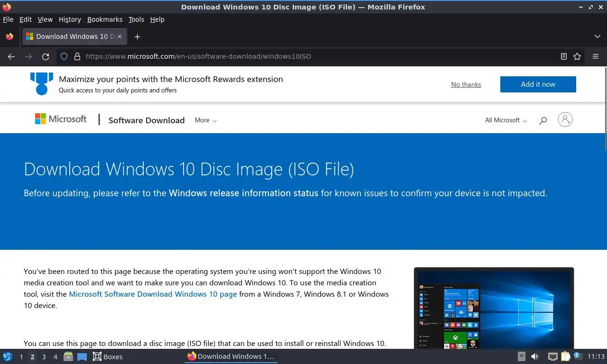607x364 pixels.
Task: Click the Firefox logo beside the tab
Action: [9, 36]
